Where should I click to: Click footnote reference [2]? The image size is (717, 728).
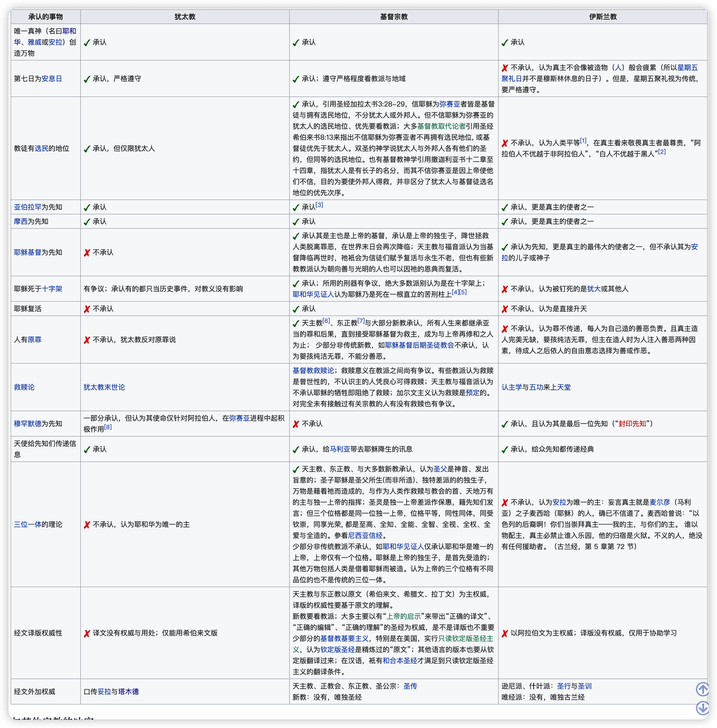click(662, 152)
